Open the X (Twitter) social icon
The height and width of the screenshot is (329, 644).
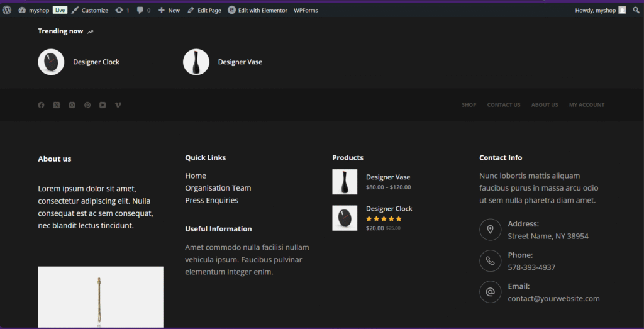point(57,105)
